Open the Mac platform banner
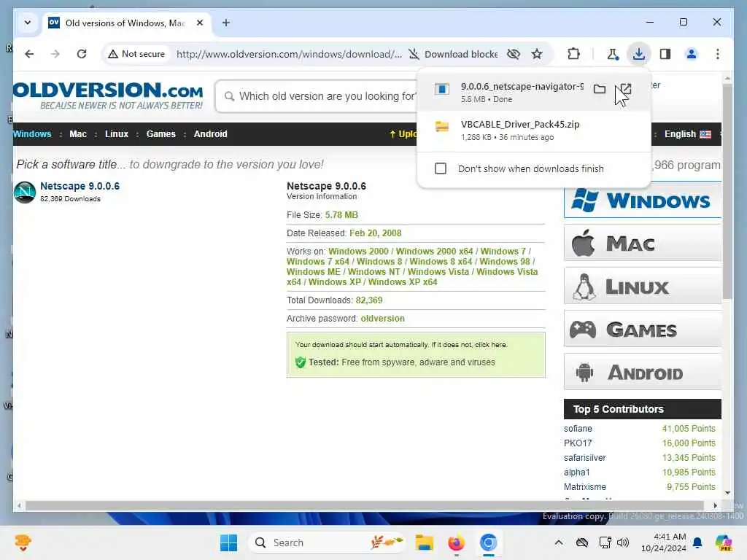The image size is (747, 560). coord(642,243)
